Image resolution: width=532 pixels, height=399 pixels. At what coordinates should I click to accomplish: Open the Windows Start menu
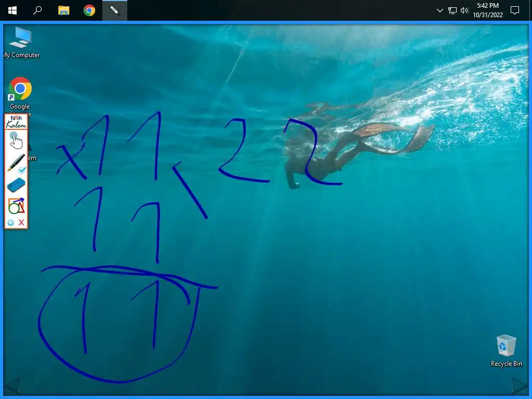coord(12,10)
